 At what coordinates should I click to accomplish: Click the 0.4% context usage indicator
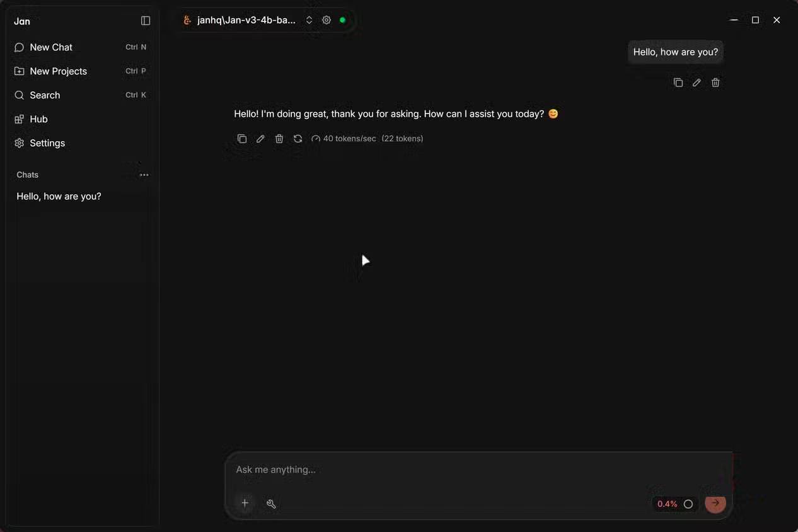[x=675, y=504]
